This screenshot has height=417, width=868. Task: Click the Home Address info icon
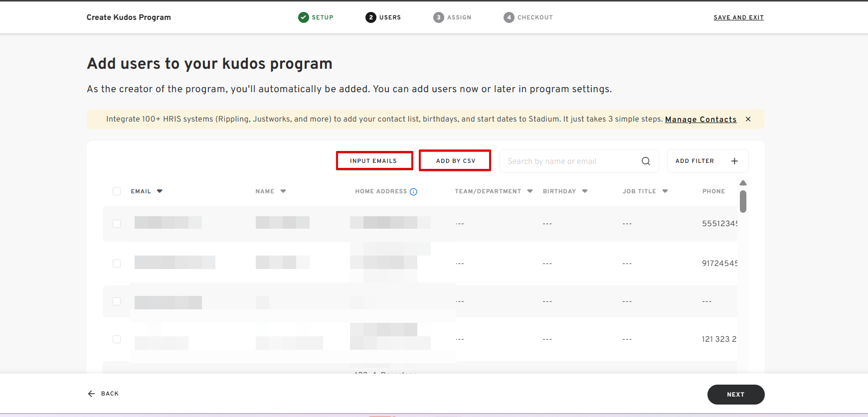point(413,192)
